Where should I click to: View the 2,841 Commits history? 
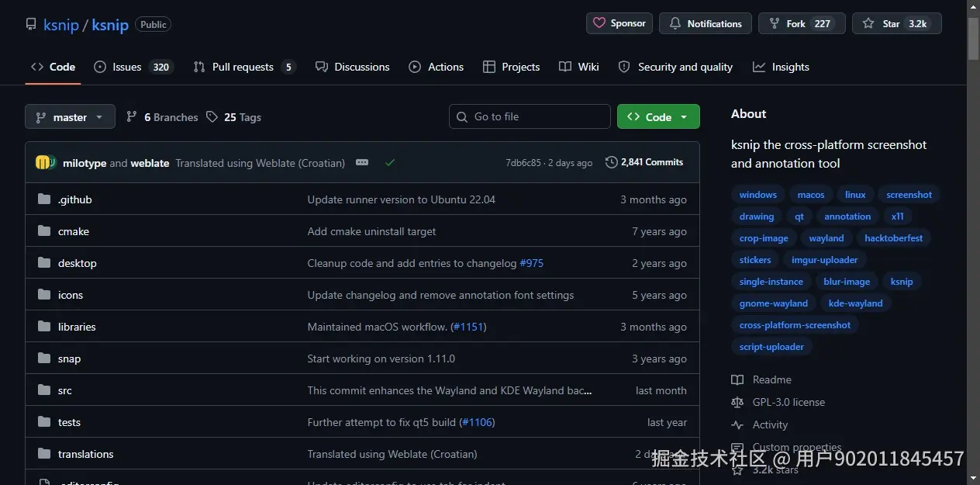644,162
